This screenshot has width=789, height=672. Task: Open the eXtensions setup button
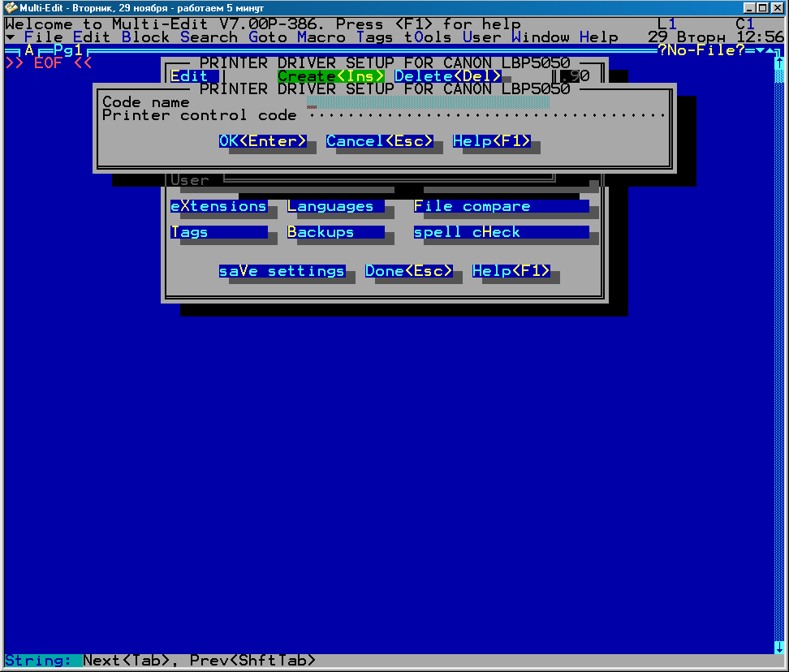(x=219, y=206)
